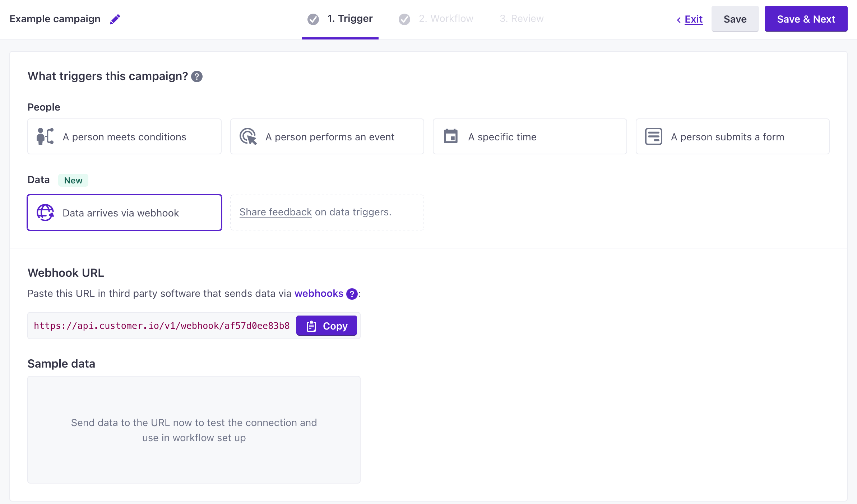Click the checkmark icon beside 1. Trigger
857x504 pixels.
pos(313,19)
